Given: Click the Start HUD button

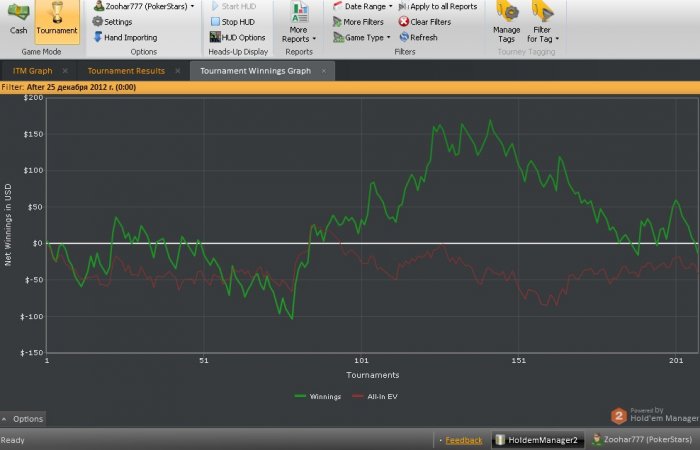Looking at the screenshot, I should point(233,6).
